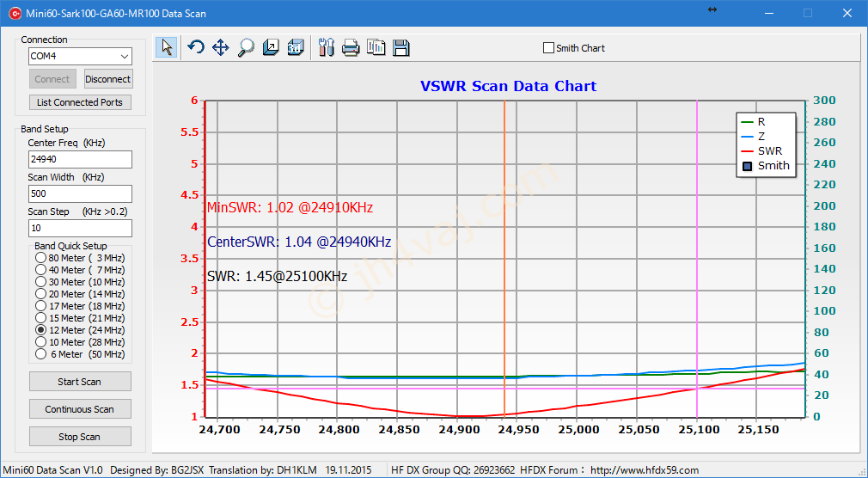Click the SWR 1.45@25100KHz text
The image size is (868, 478).
tap(277, 276)
